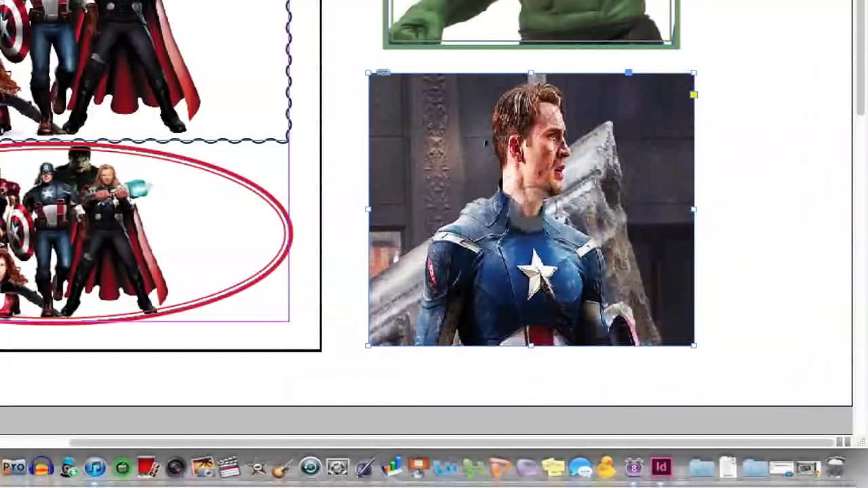Screen dimensions: 868x488
Task: Click the yellow live corners handle
Action: [x=693, y=95]
